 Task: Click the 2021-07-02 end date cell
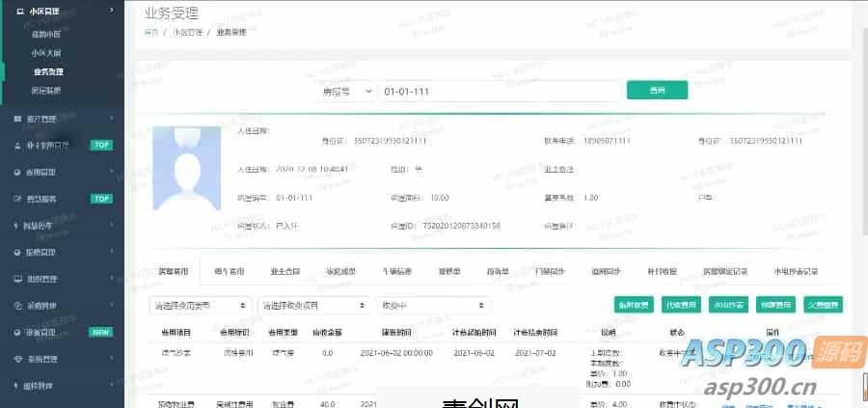point(535,353)
